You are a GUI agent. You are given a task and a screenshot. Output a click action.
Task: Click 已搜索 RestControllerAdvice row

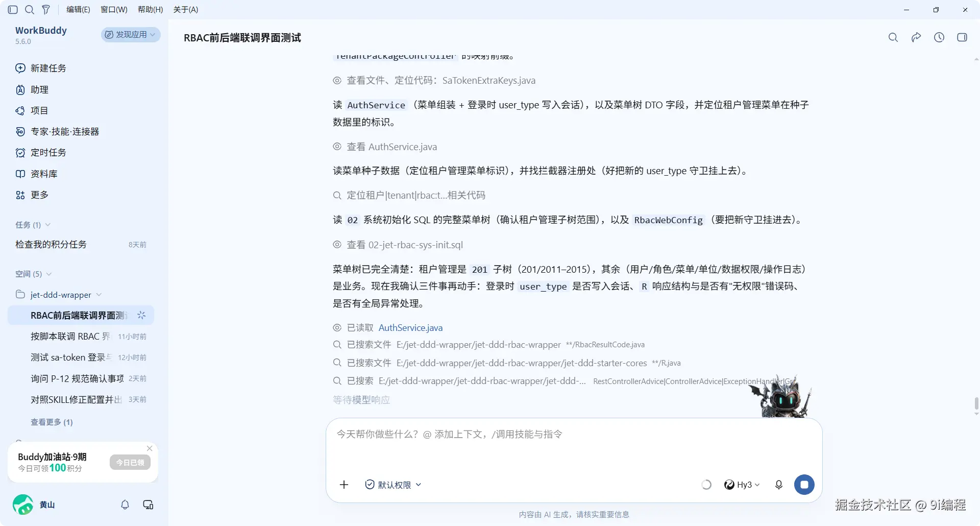point(564,381)
